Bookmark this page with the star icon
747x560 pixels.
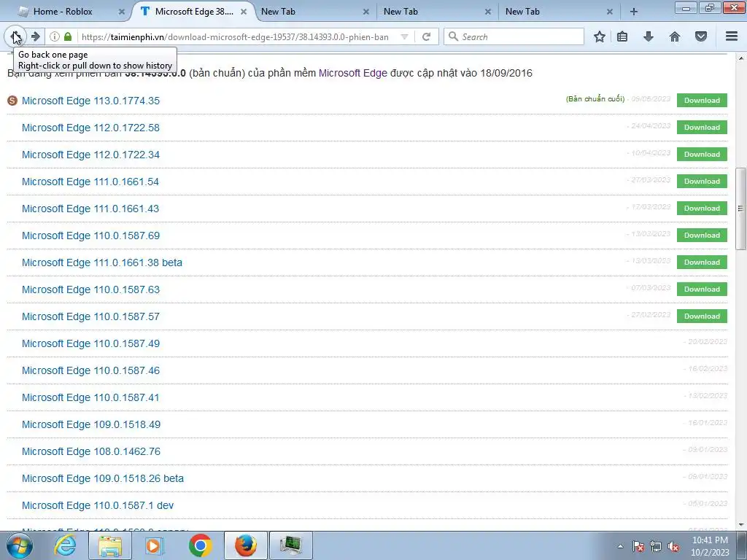600,36
